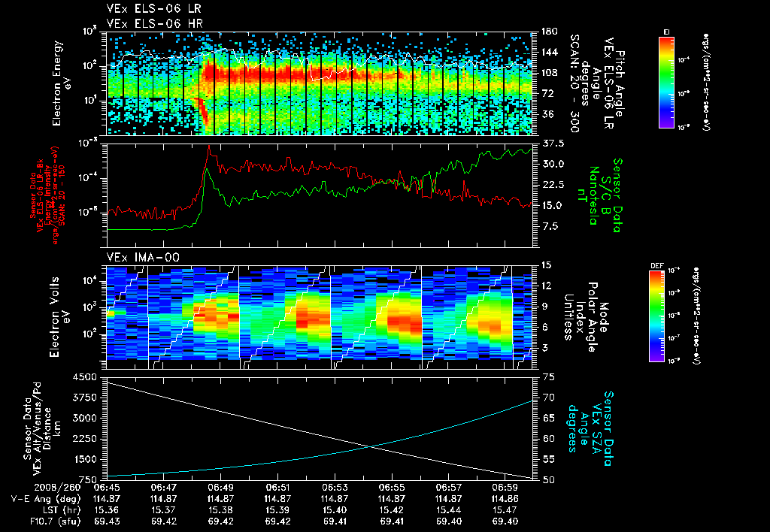Viewport: 770px width, 532px height.
Task: Click the 06:53 time tick label
Action: (x=335, y=488)
